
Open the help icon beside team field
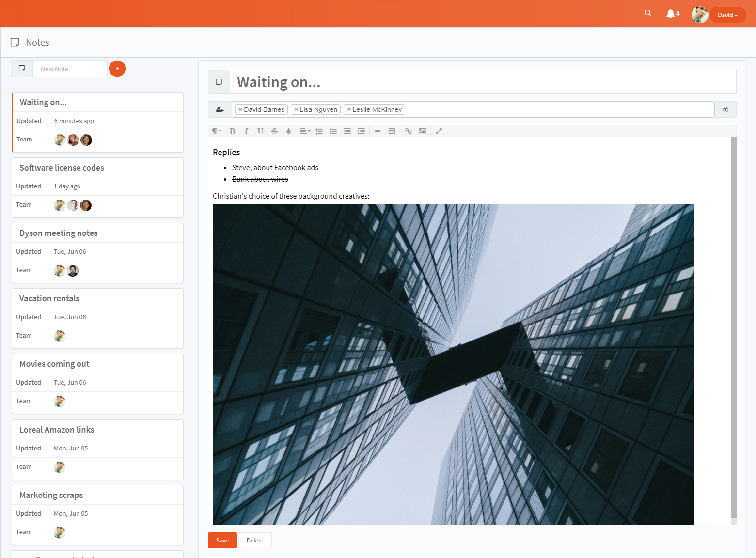pyautogui.click(x=725, y=109)
